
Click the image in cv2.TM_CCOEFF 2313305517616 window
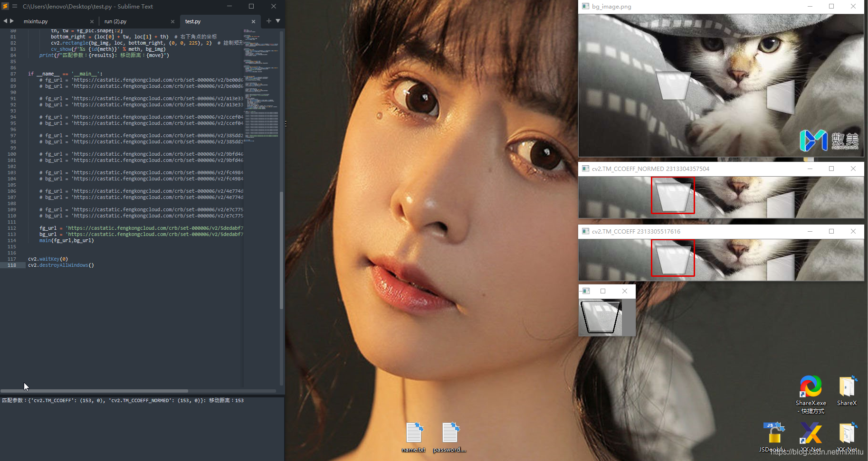[x=721, y=260]
